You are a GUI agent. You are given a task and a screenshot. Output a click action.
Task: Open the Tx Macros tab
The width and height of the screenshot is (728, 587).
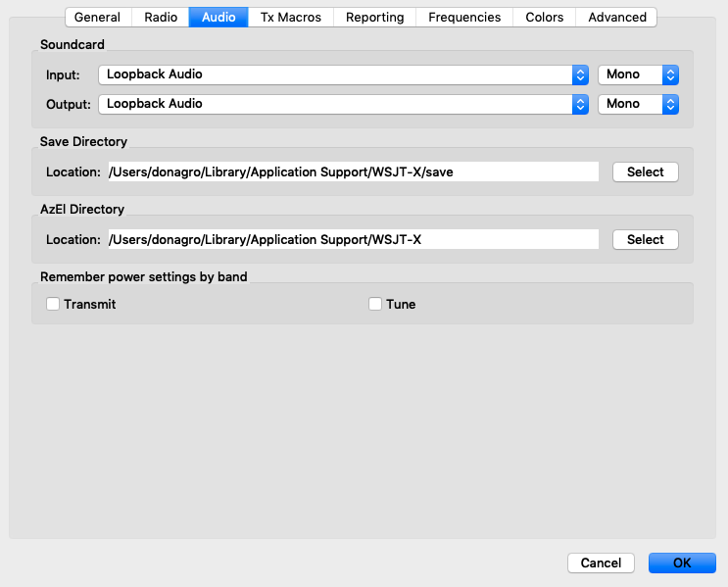[x=290, y=17]
